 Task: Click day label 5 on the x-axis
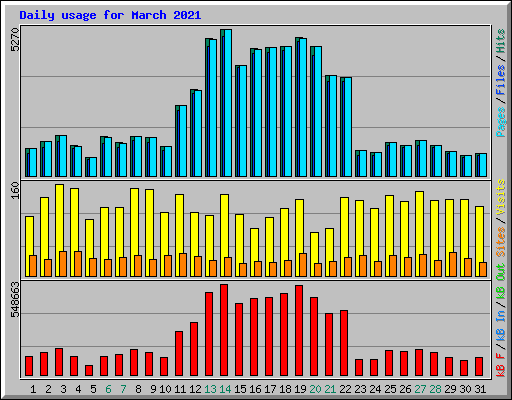click(x=93, y=389)
